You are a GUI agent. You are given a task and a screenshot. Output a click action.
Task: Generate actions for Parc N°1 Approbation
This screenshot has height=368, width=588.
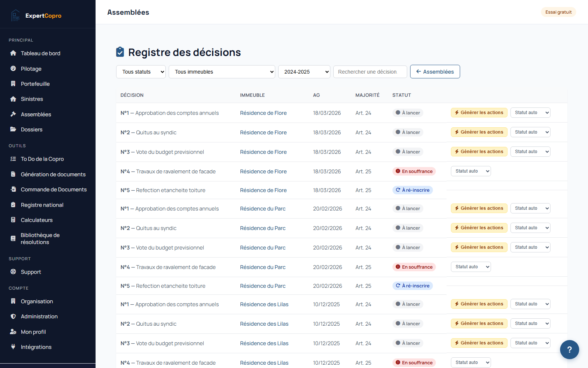479,208
